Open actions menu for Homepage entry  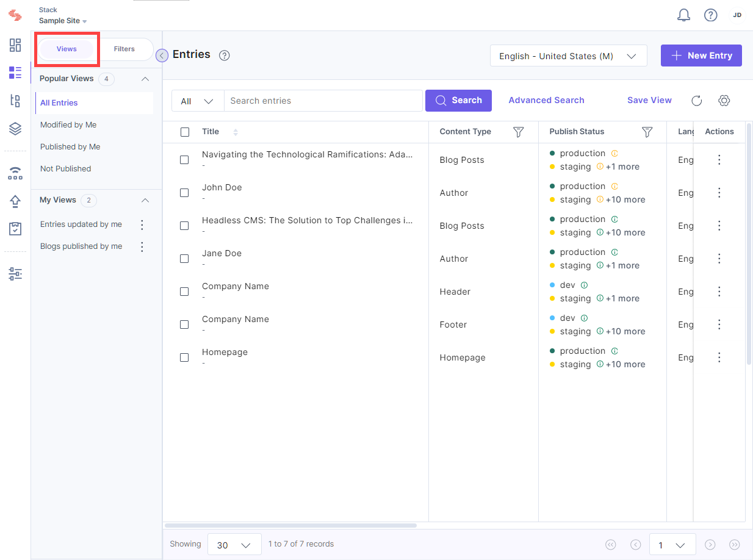(719, 357)
